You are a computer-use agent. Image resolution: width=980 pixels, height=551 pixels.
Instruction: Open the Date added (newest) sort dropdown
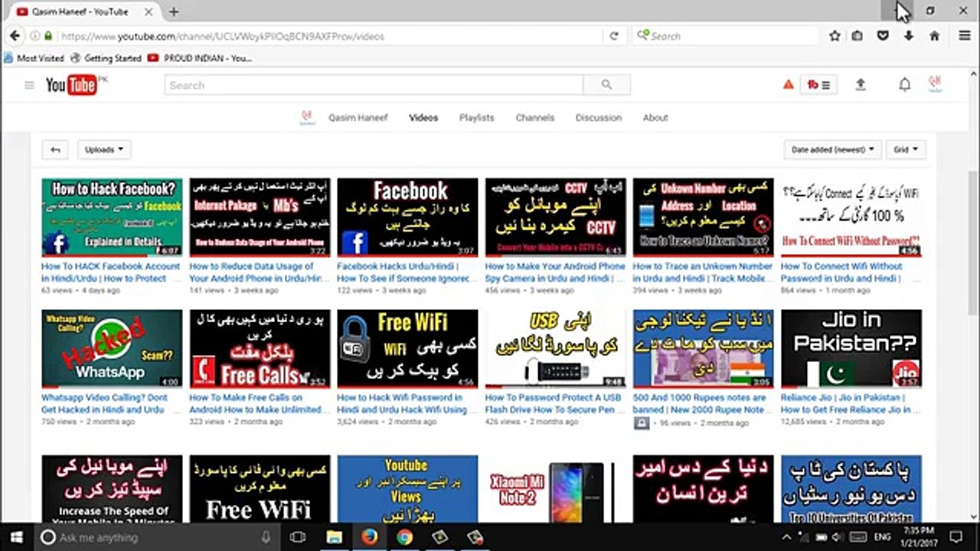tap(833, 150)
